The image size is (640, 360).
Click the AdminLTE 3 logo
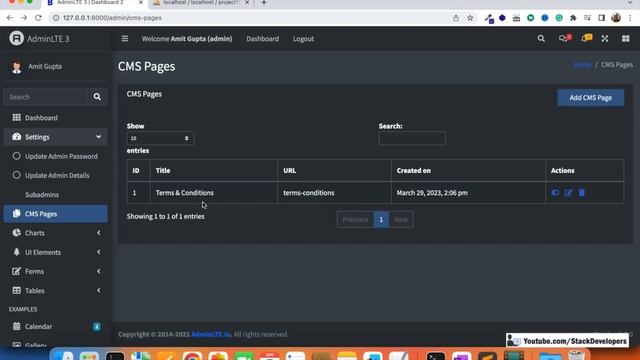click(39, 39)
